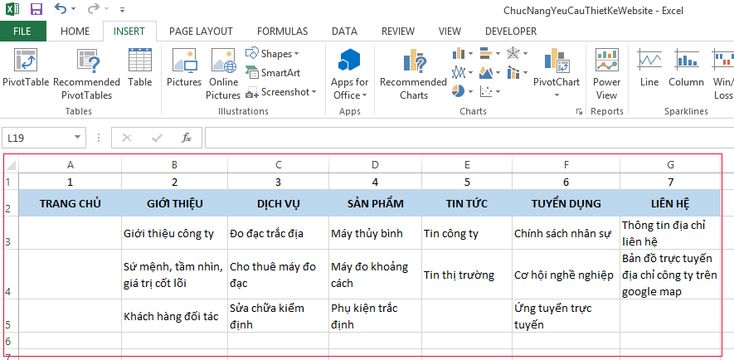
Task: Switch to the HOME tab
Action: coord(75,31)
